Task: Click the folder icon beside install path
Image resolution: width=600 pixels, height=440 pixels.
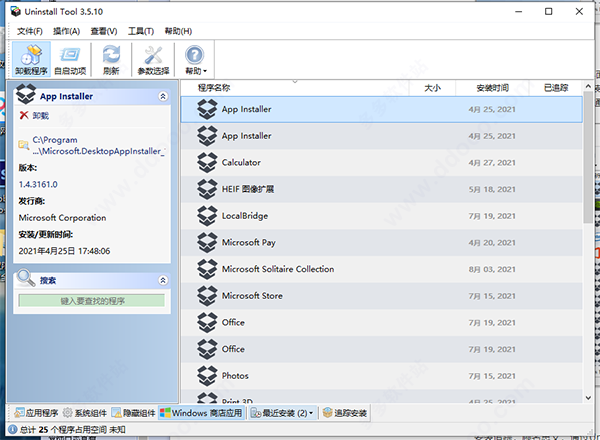Action: point(24,145)
